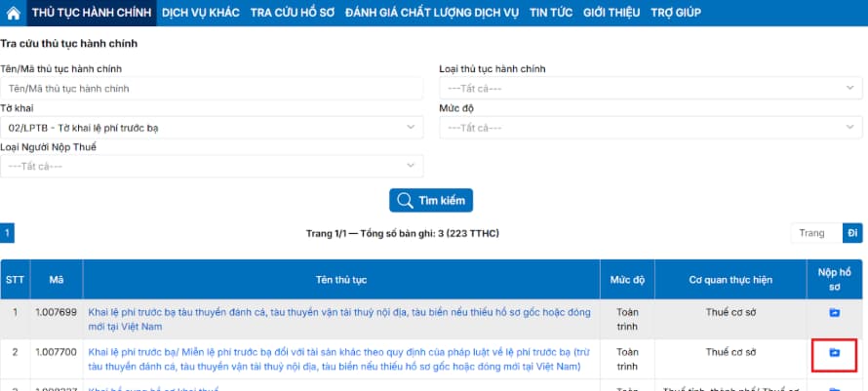Open the THỦ TỤC HÀNH CHÍNH menu
Viewport: 868px width, 391px height.
coord(92,13)
